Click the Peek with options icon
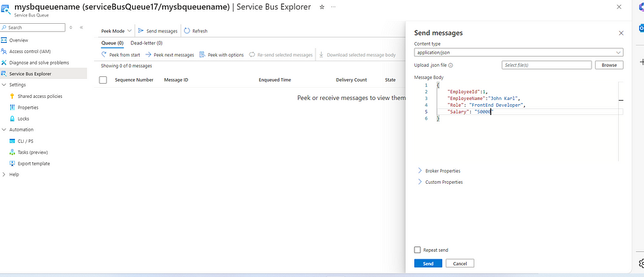The image size is (644, 277). (x=202, y=54)
